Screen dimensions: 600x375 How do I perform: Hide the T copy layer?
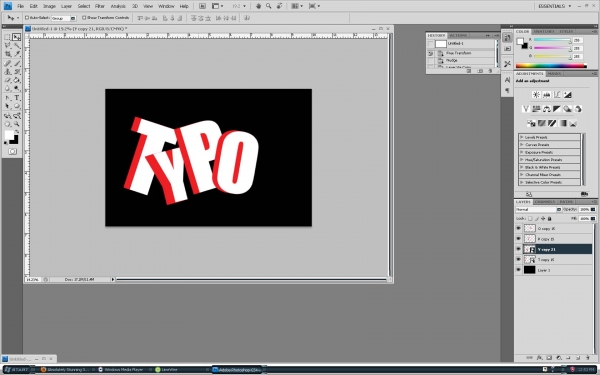[518, 259]
